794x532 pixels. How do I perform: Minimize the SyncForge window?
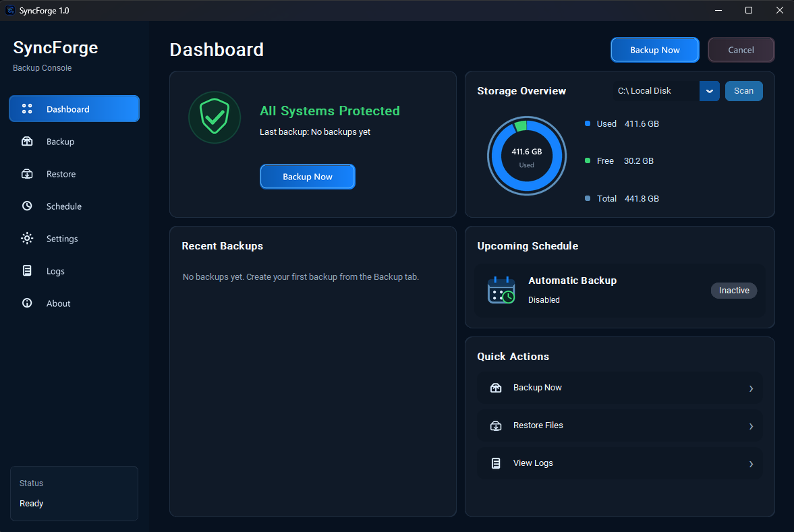coord(718,10)
